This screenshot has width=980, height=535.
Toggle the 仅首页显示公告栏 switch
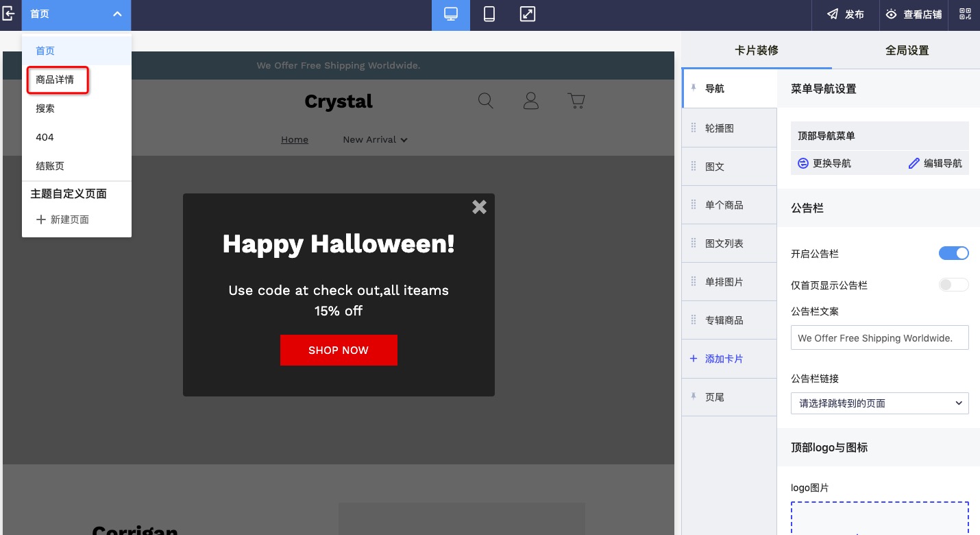point(953,285)
